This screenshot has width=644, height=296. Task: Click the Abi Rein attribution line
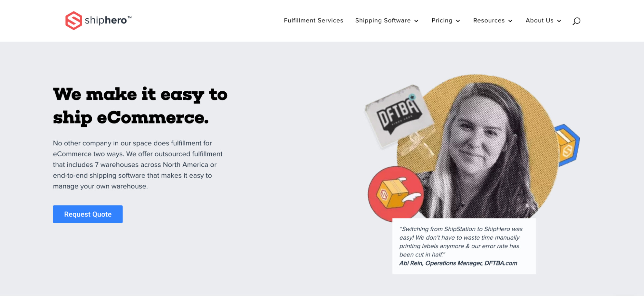click(x=458, y=263)
